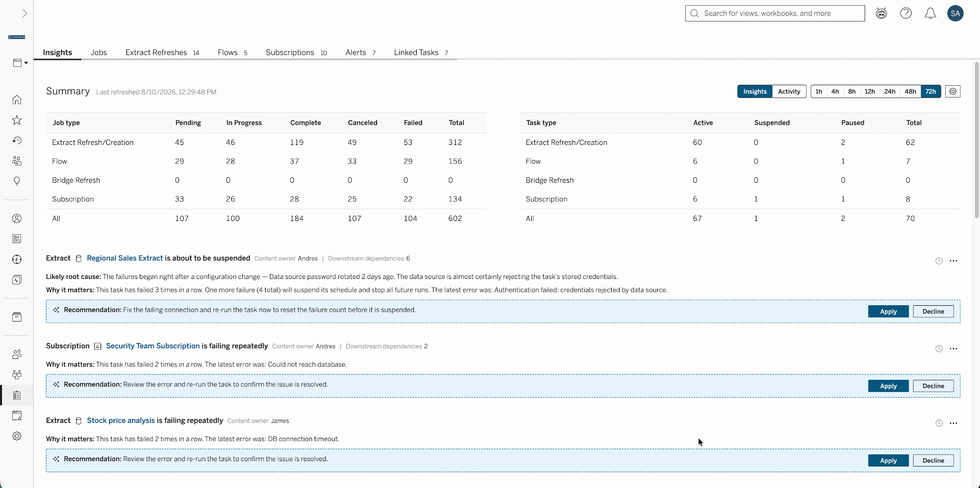
Task: Decline the Stock price analysis recommendation
Action: point(933,461)
